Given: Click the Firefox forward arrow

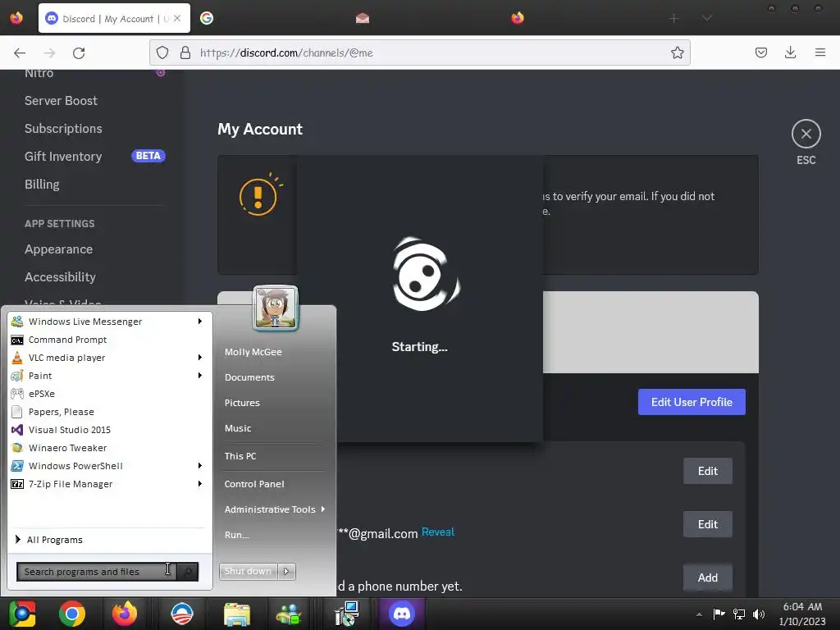Looking at the screenshot, I should coord(49,52).
